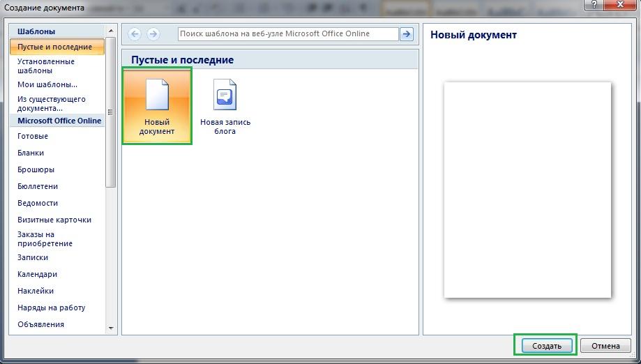
Task: Choose Из существующего документа... option
Action: click(x=52, y=104)
